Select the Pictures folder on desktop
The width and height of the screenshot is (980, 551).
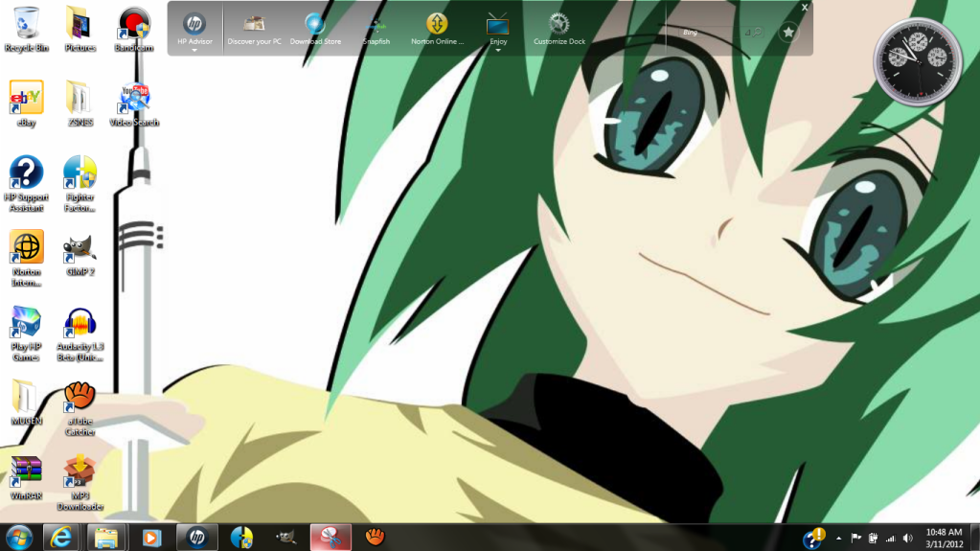point(80,30)
